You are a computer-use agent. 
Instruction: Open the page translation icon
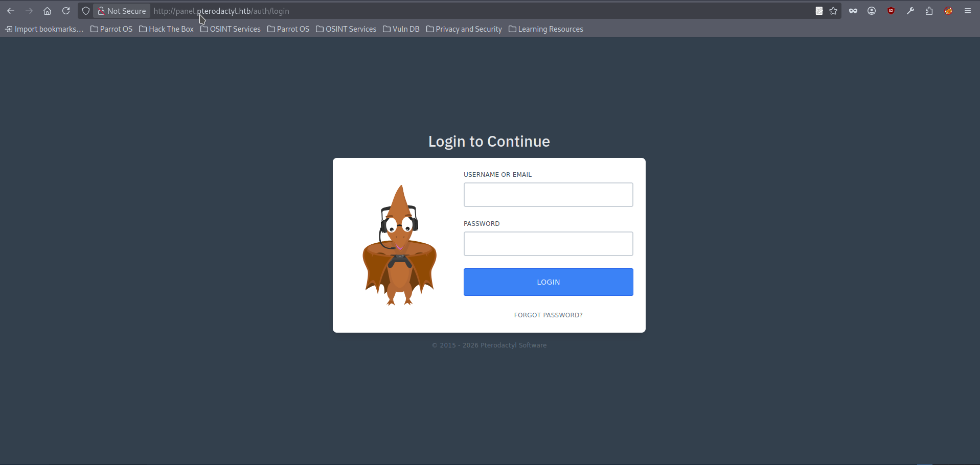[819, 11]
